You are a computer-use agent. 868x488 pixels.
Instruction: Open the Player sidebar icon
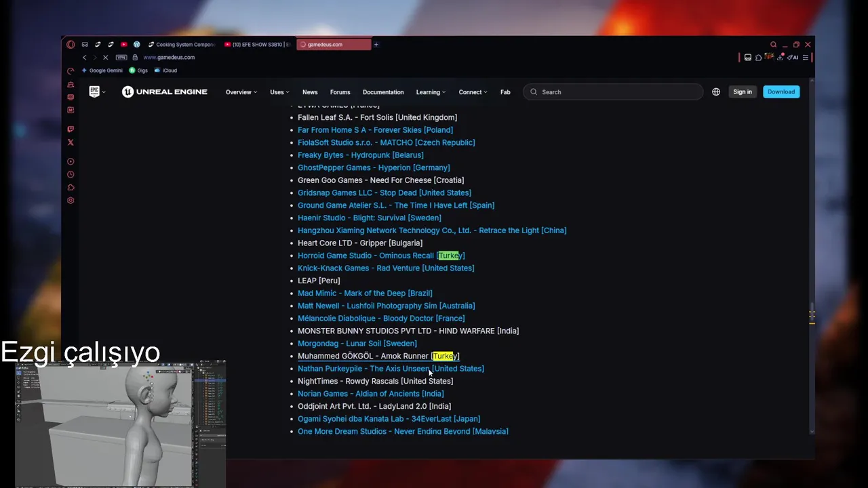click(71, 162)
